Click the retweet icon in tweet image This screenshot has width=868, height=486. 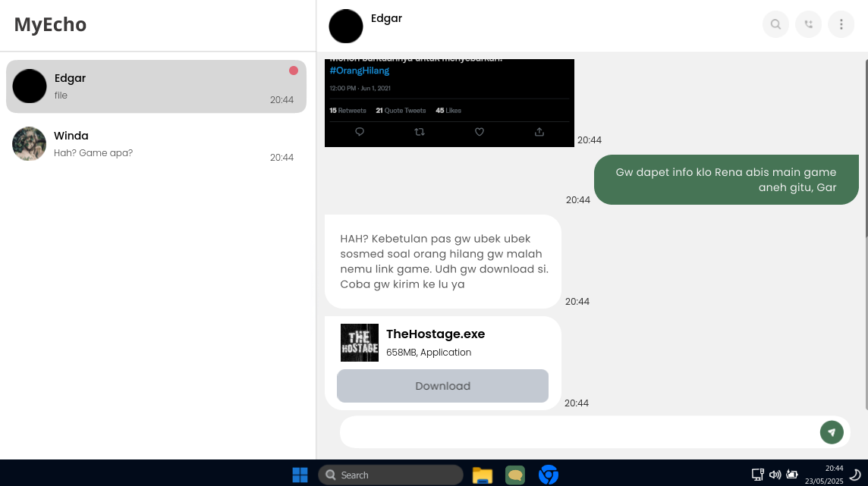(x=420, y=132)
